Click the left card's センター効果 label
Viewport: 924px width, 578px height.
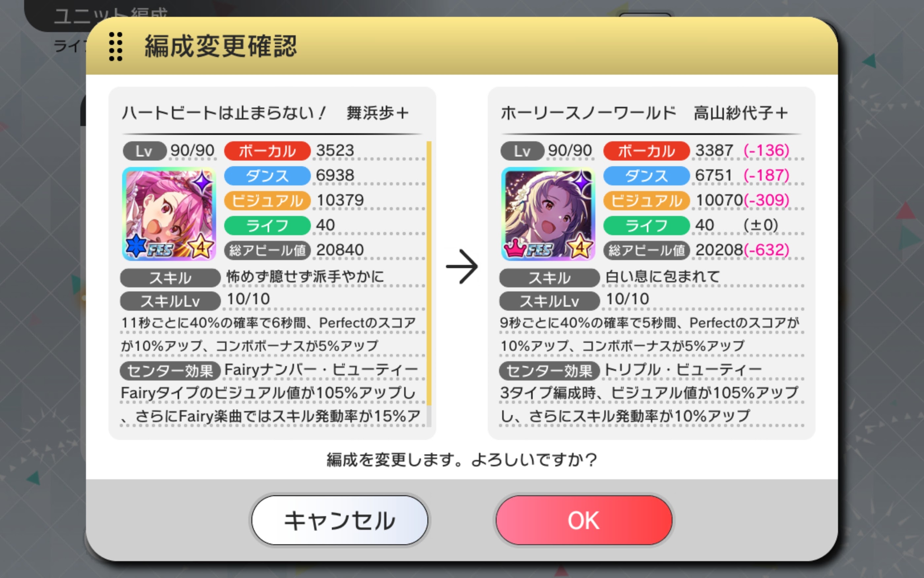pyautogui.click(x=170, y=371)
